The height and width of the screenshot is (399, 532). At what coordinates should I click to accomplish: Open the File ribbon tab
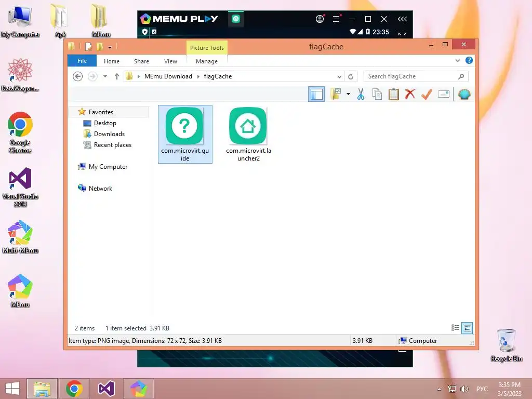[82, 61]
